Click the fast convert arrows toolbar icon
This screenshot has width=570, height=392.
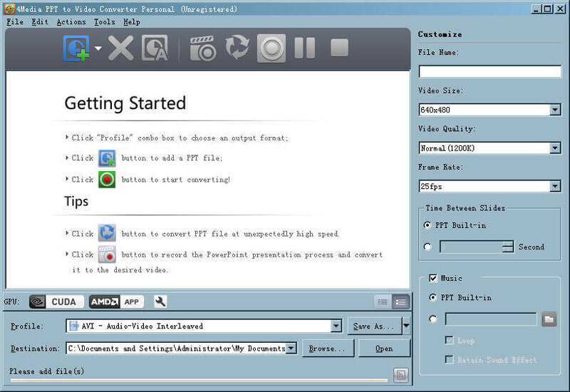coord(237,48)
